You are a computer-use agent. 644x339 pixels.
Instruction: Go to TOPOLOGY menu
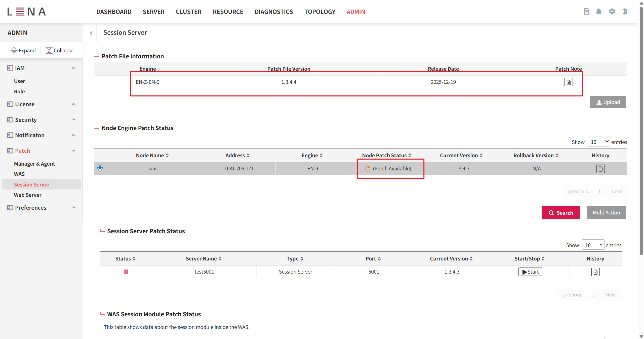pyautogui.click(x=320, y=12)
